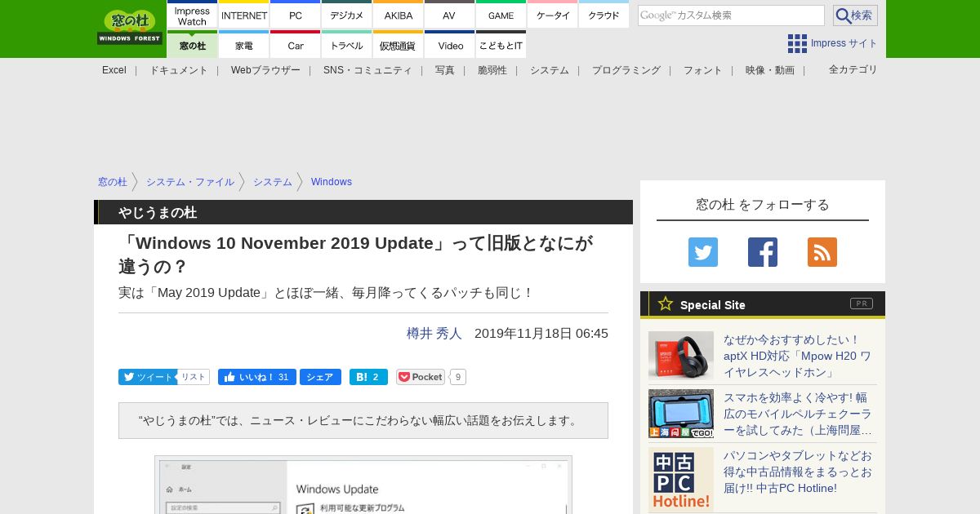
Task: Open the 中古PC Hotline! thumbnail
Action: (681, 480)
